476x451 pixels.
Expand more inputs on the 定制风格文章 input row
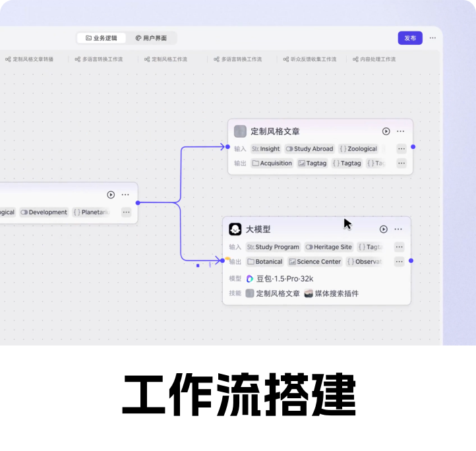(x=402, y=149)
